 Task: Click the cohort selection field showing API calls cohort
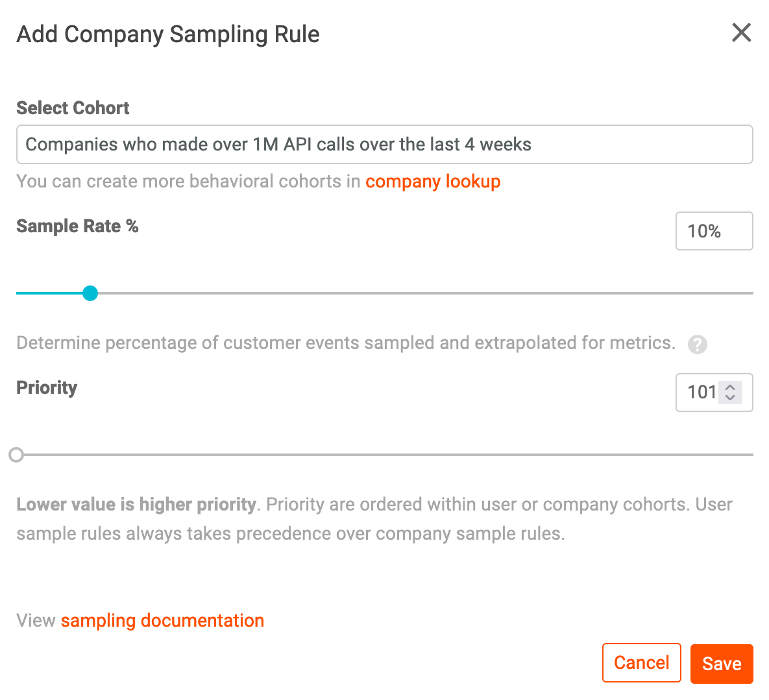click(x=384, y=144)
